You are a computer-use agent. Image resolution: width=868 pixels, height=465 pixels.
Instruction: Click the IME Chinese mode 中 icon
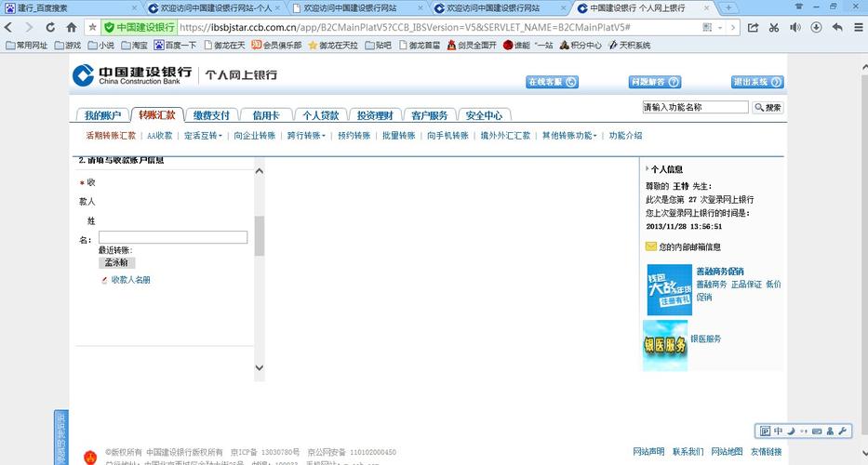pyautogui.click(x=779, y=431)
